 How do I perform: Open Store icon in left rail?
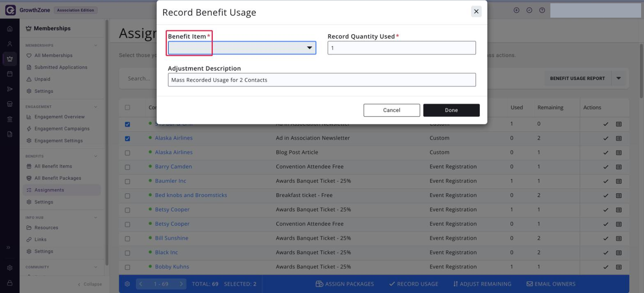pyautogui.click(x=10, y=104)
